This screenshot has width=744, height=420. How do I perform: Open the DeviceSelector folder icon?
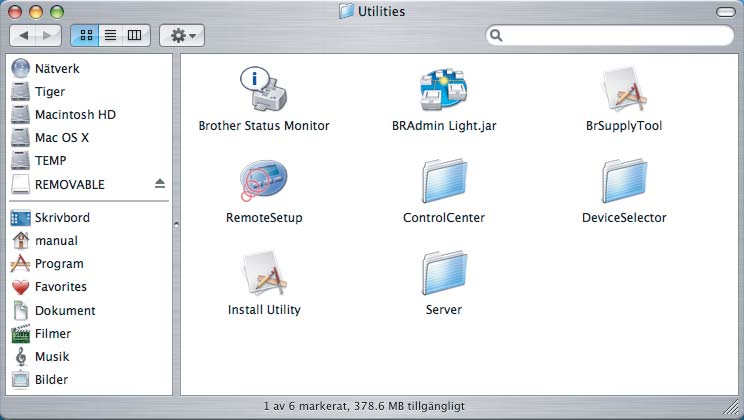pos(624,181)
